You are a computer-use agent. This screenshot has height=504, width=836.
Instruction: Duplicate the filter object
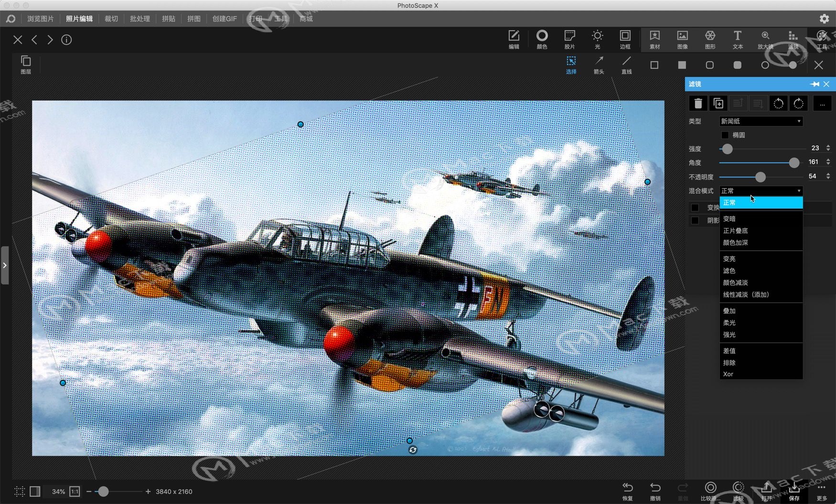718,103
